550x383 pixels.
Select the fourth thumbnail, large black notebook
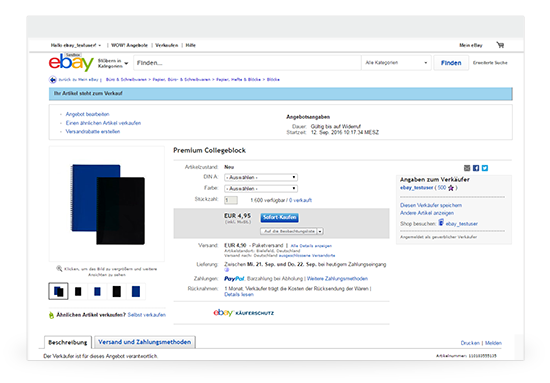[116, 291]
